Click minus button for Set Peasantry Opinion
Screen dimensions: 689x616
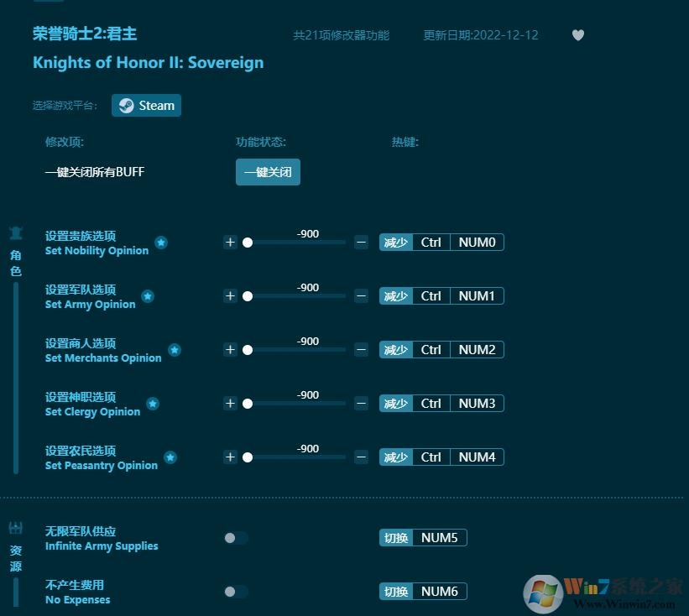[361, 457]
